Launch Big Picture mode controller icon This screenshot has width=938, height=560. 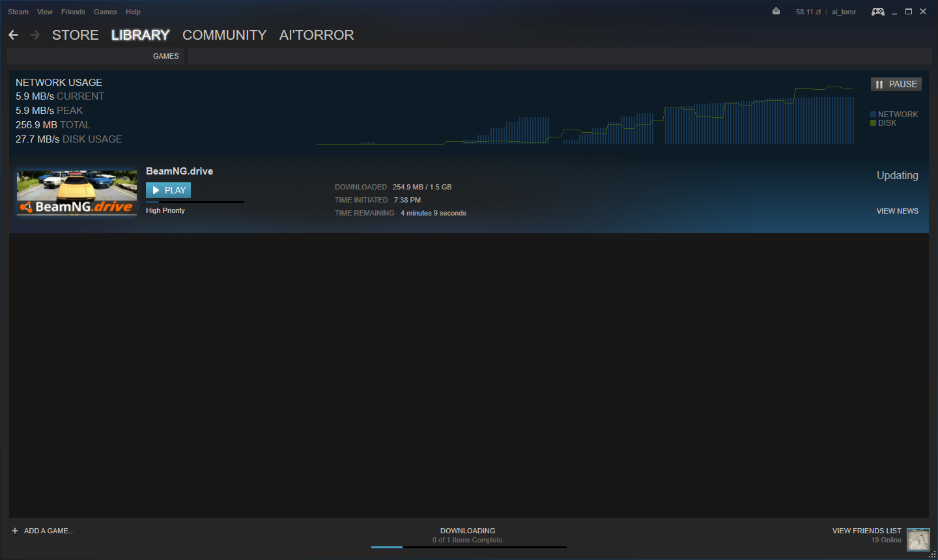coord(878,12)
